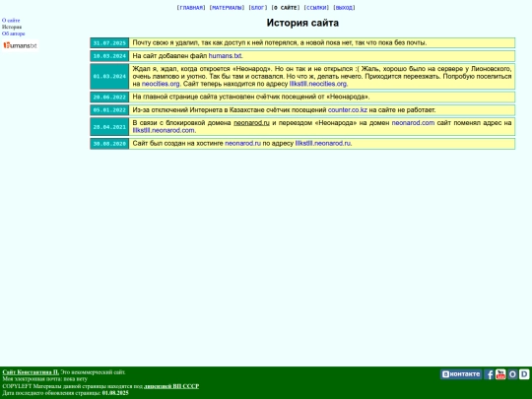This screenshot has height=399, width=532.
Task: Open ССЫЛКИ in top navigation
Action: click(x=316, y=8)
